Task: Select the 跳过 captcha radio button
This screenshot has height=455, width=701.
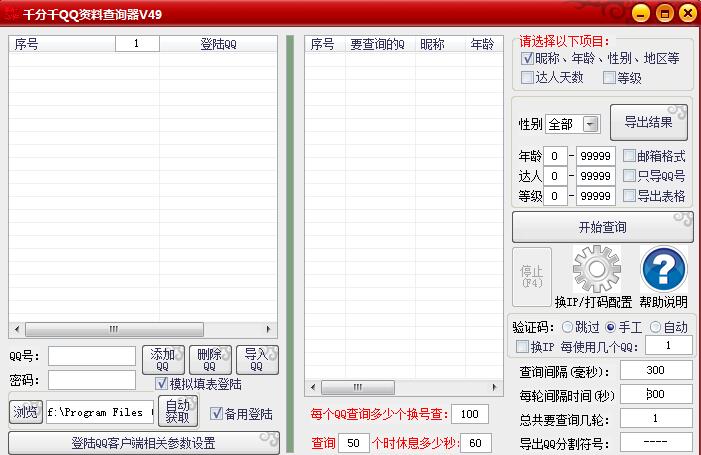Action: pos(567,327)
